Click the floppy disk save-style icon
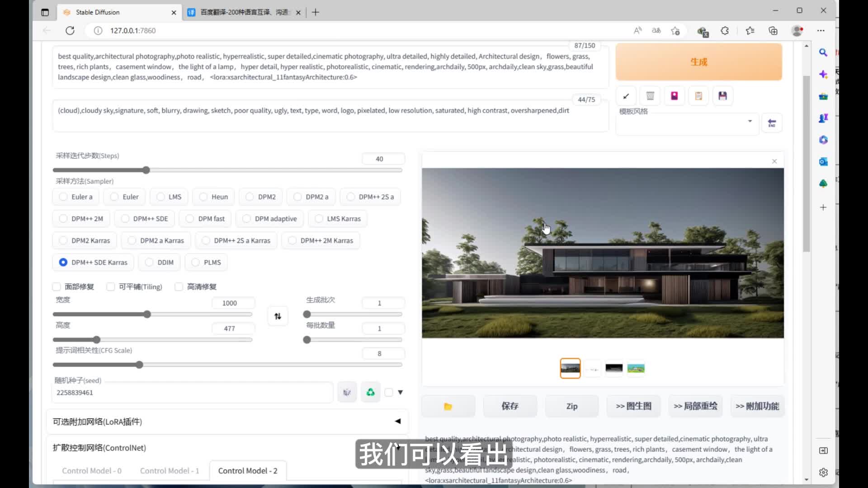Image resolution: width=868 pixels, height=488 pixels. [x=722, y=96]
